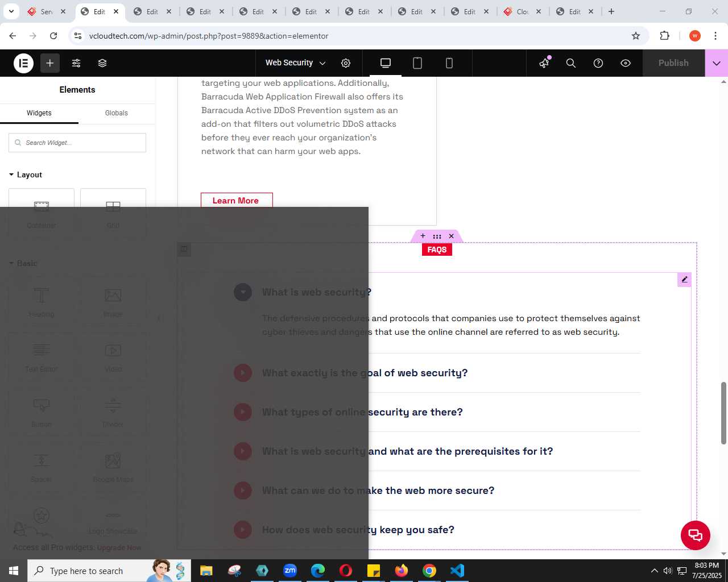This screenshot has width=728, height=582.
Task: Click the canvas vertical scrollbar thumb
Action: [723, 413]
